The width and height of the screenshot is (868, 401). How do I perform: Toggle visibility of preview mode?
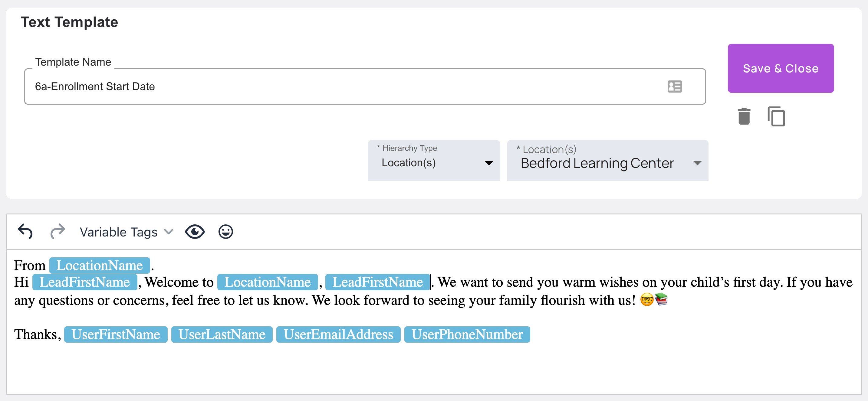(x=196, y=232)
